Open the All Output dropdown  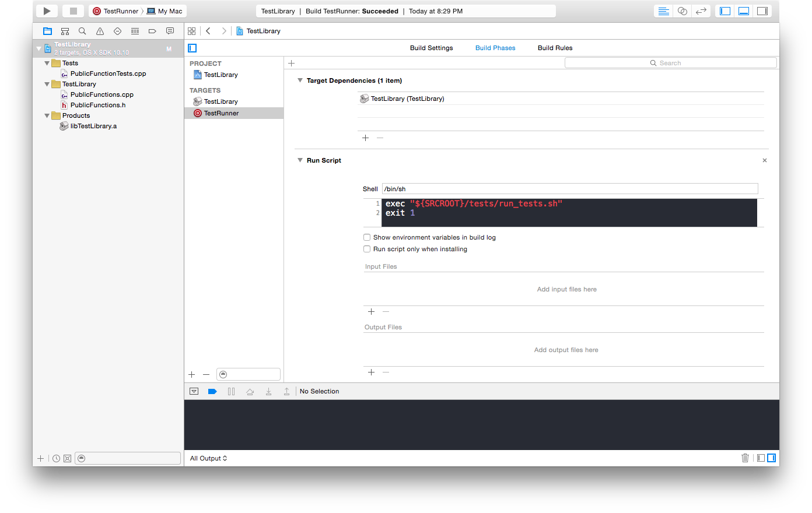[208, 458]
